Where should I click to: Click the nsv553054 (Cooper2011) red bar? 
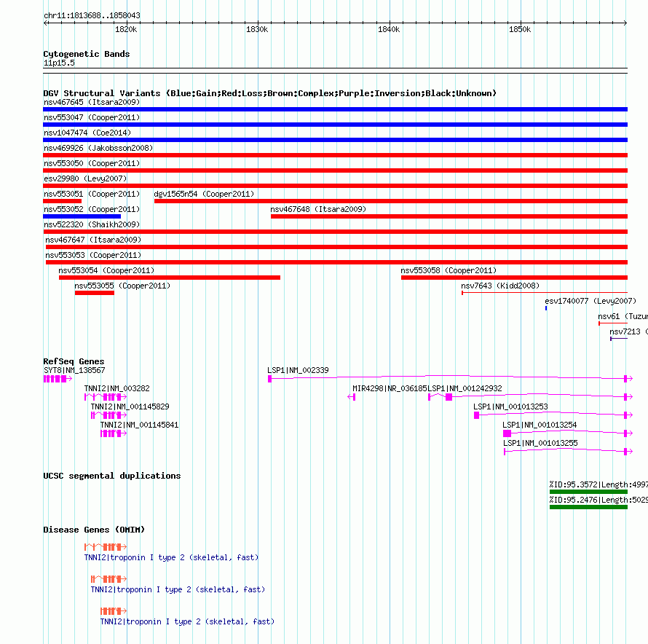pos(170,278)
